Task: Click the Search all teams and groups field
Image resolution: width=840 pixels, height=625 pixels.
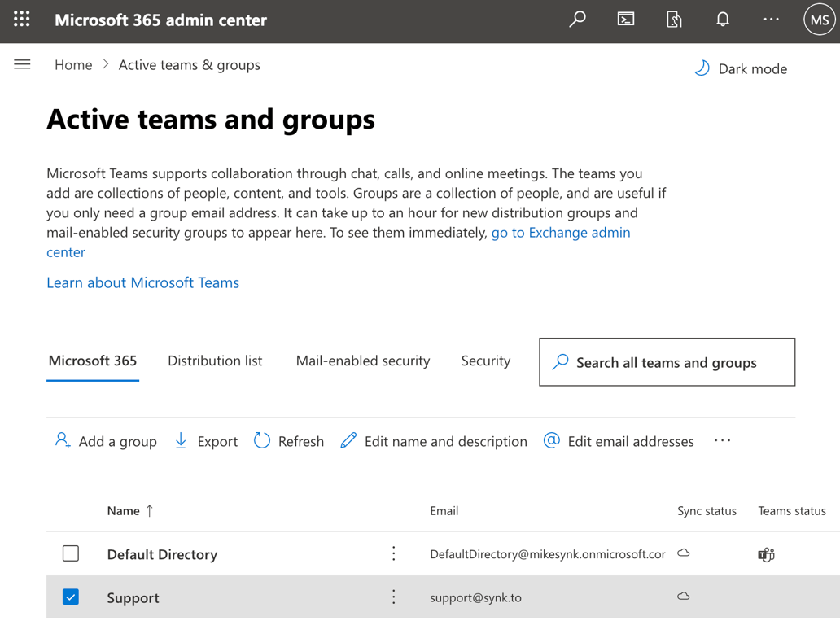Action: click(667, 362)
